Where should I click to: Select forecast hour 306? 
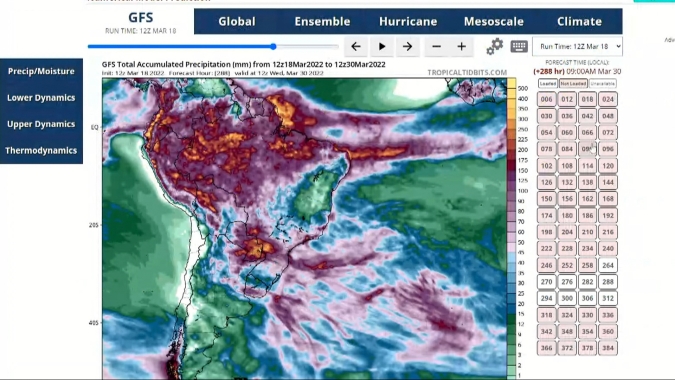coord(588,298)
